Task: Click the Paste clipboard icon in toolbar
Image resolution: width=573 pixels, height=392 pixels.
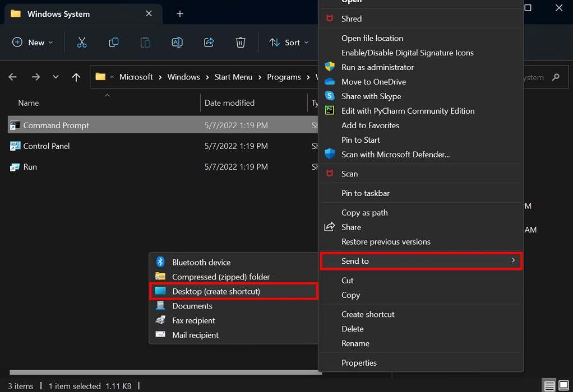Action: pos(145,43)
